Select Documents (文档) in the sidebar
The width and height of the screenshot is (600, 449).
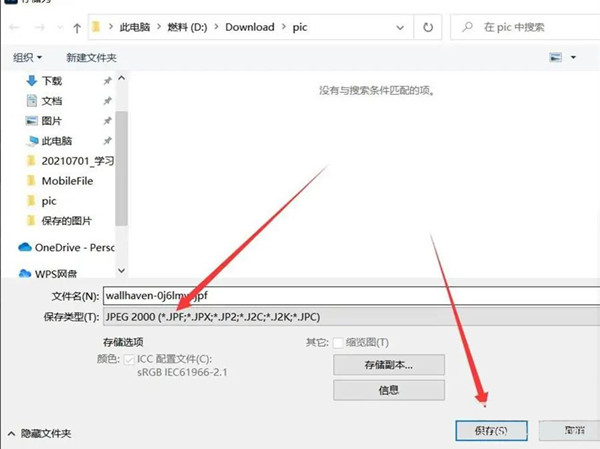click(52, 101)
